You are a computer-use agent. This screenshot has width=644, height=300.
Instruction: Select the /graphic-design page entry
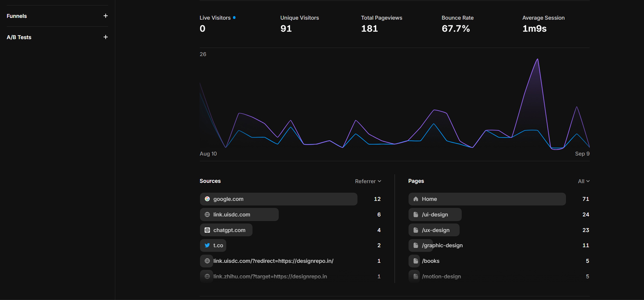point(442,245)
